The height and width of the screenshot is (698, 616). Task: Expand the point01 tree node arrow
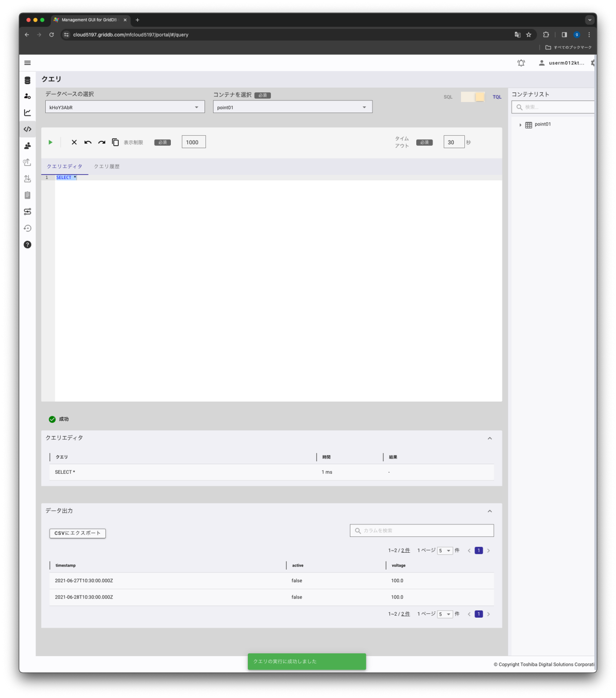coord(520,125)
